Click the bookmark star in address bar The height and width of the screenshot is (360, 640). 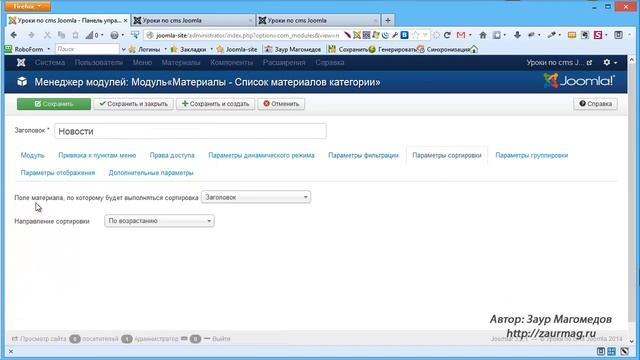coord(415,35)
